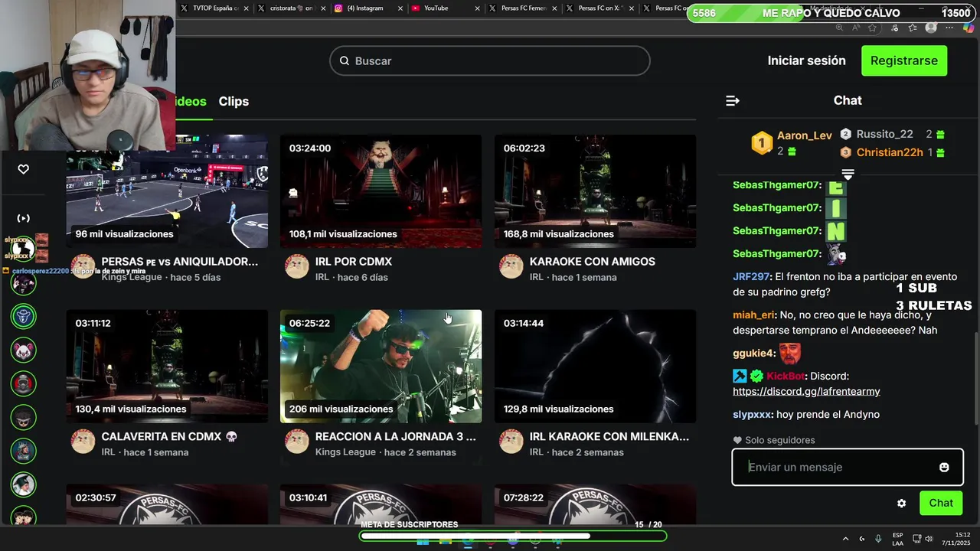Switch to the cristorata browser tab
Screen dimensions: 980x551
pos(291,8)
